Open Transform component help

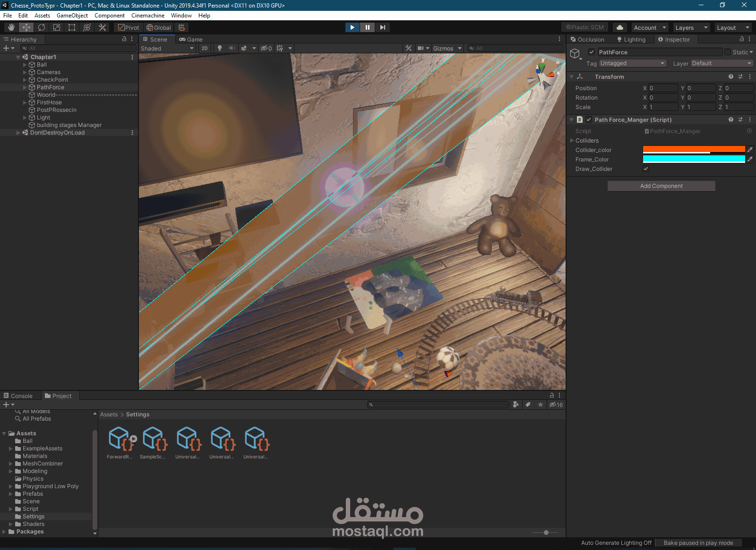[731, 76]
